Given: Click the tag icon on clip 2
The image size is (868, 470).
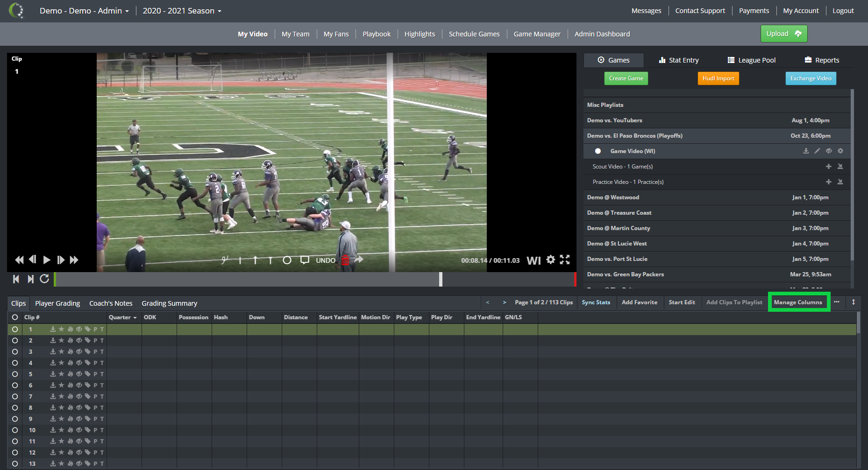Looking at the screenshot, I should pyautogui.click(x=87, y=340).
